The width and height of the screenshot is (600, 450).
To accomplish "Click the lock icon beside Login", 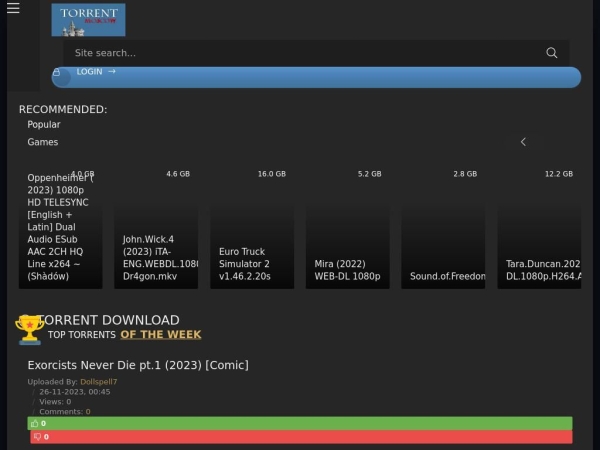I will point(57,72).
